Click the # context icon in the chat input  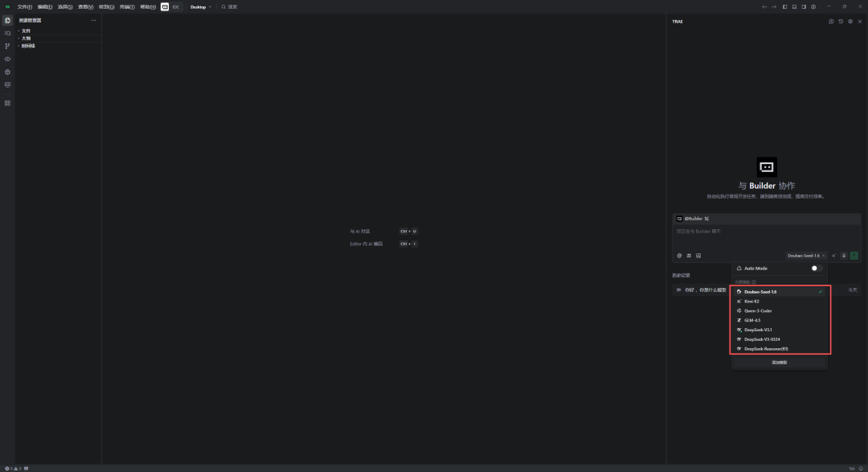[689, 256]
